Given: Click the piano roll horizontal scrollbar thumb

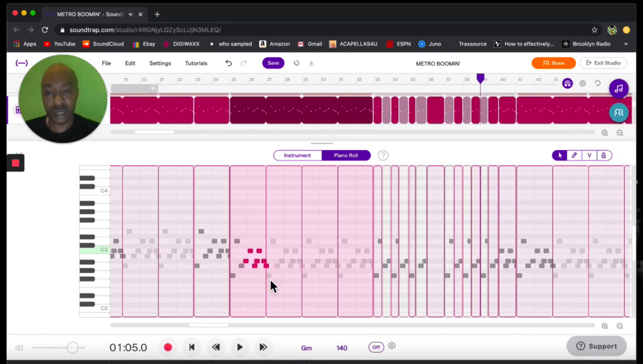Looking at the screenshot, I should [208, 325].
